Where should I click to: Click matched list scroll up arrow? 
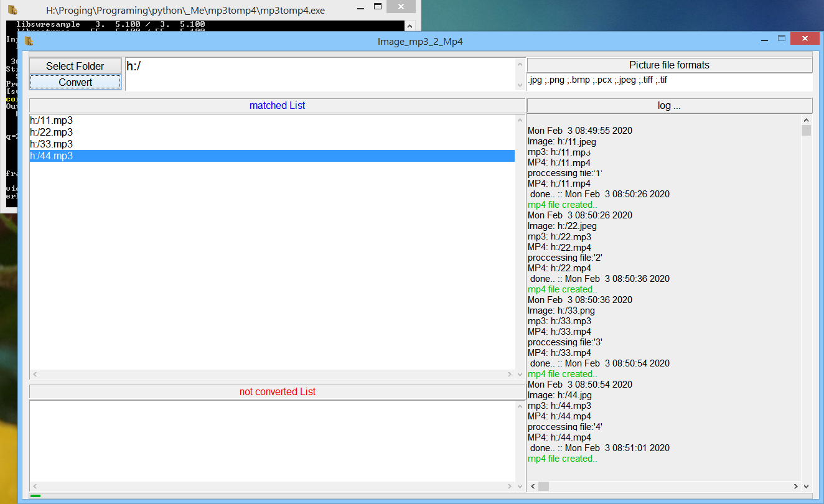coord(520,120)
